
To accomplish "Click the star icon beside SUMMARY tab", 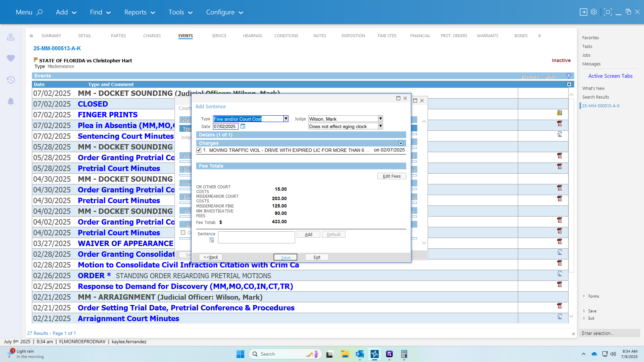I will coord(31,36).
